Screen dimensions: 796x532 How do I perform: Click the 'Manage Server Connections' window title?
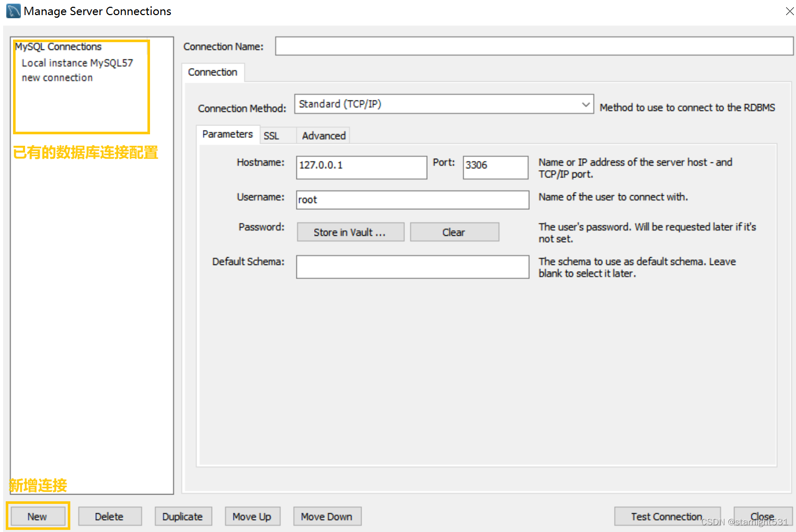pyautogui.click(x=97, y=11)
